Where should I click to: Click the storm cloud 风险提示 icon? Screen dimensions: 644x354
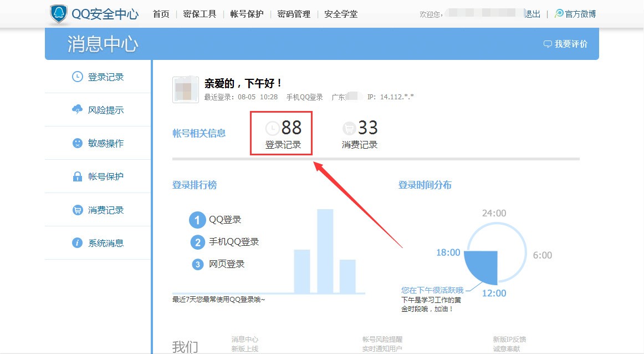[77, 109]
